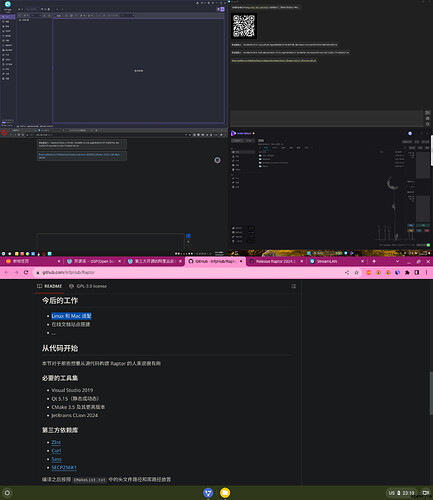Click the share icon in the address bar
This screenshot has height=500, width=433.
coord(347,272)
